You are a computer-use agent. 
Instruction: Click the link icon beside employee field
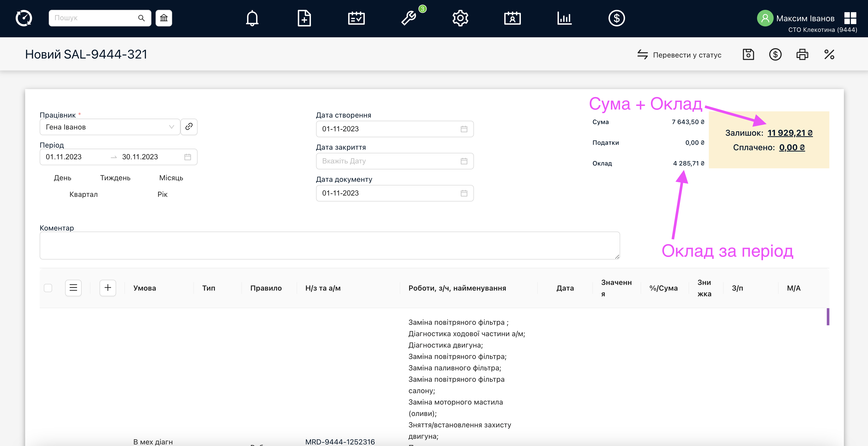tap(189, 127)
